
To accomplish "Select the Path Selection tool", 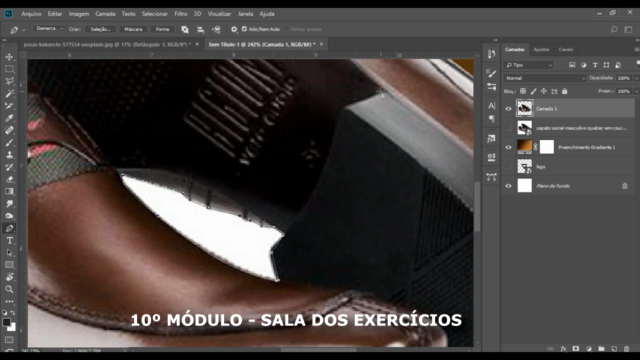I will click(x=9, y=253).
